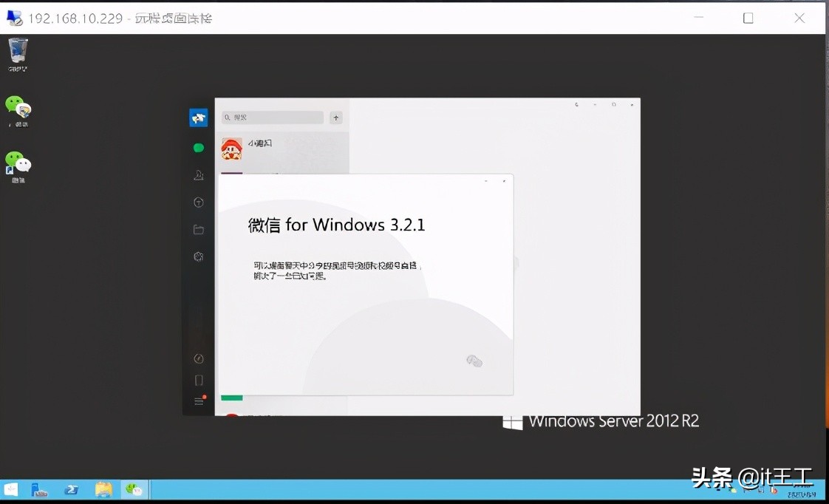Open the hamburger settings menu with red dot
The image size is (829, 504).
(x=199, y=401)
